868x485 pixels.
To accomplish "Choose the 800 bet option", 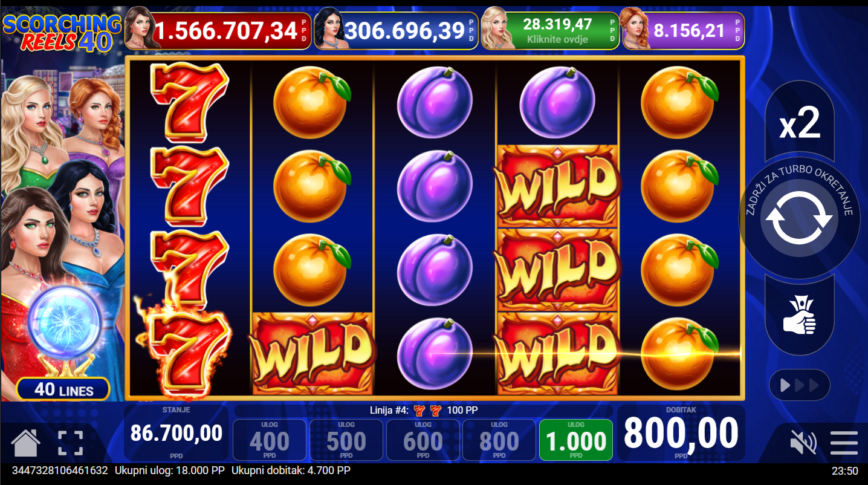I will pyautogui.click(x=499, y=440).
